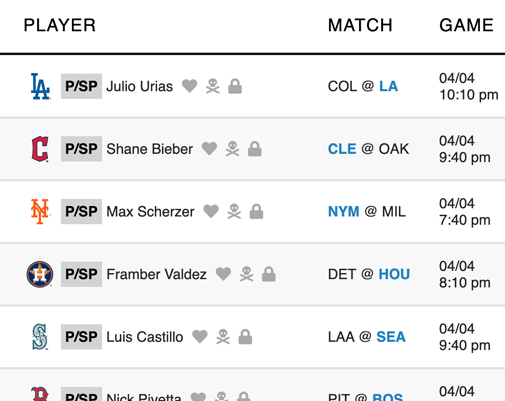Toggle heart for Max Scherzer
The width and height of the screenshot is (505, 401).
click(211, 211)
